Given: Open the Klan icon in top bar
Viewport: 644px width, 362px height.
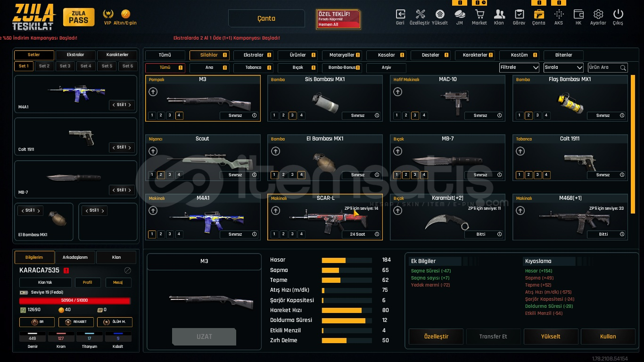Looking at the screenshot, I should 499,14.
